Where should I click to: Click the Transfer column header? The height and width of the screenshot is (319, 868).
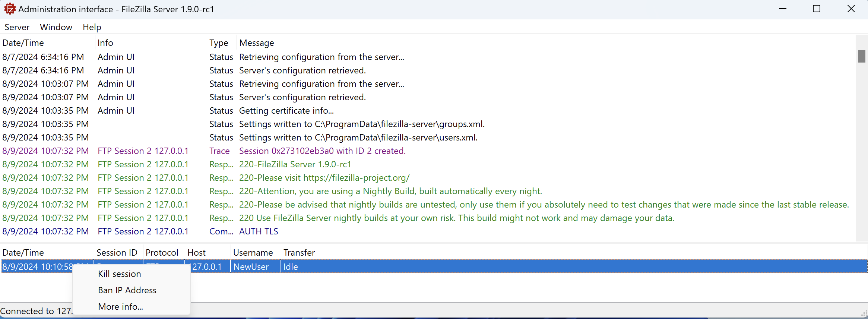[299, 253]
